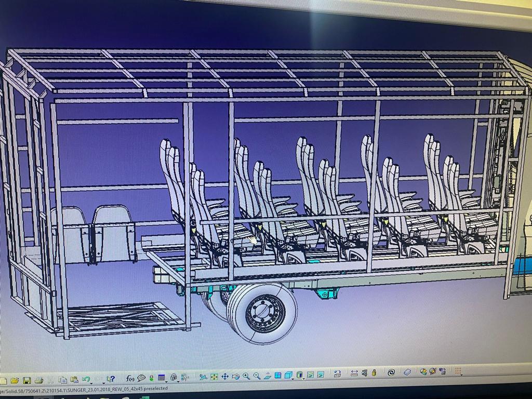
Task: Expand the Design Table dropdown arrow
Action: click(x=166, y=382)
